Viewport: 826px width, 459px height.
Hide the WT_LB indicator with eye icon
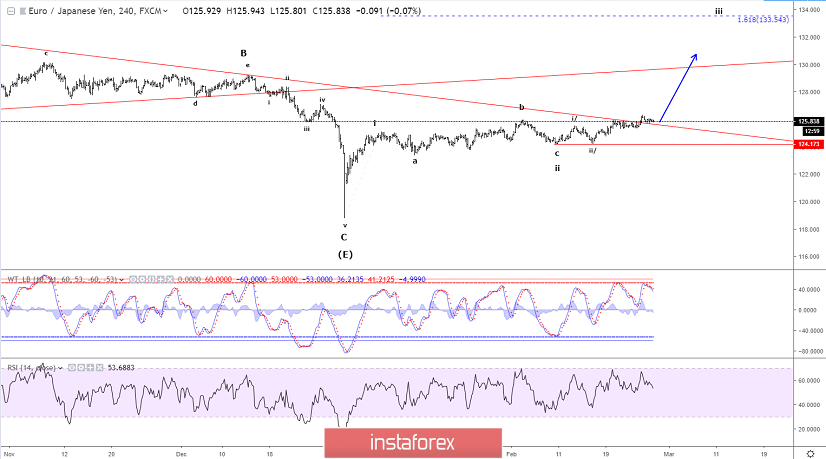(x=133, y=279)
